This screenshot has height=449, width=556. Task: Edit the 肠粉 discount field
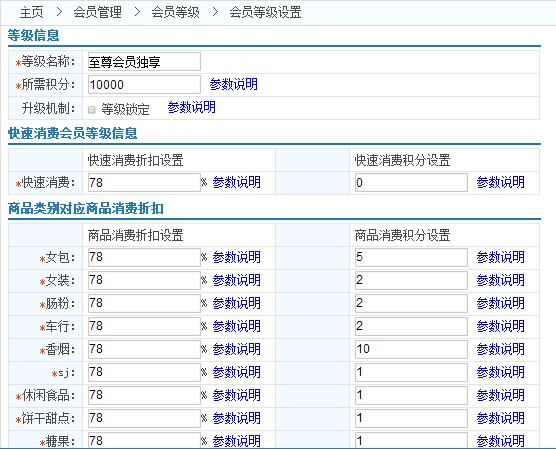144,303
